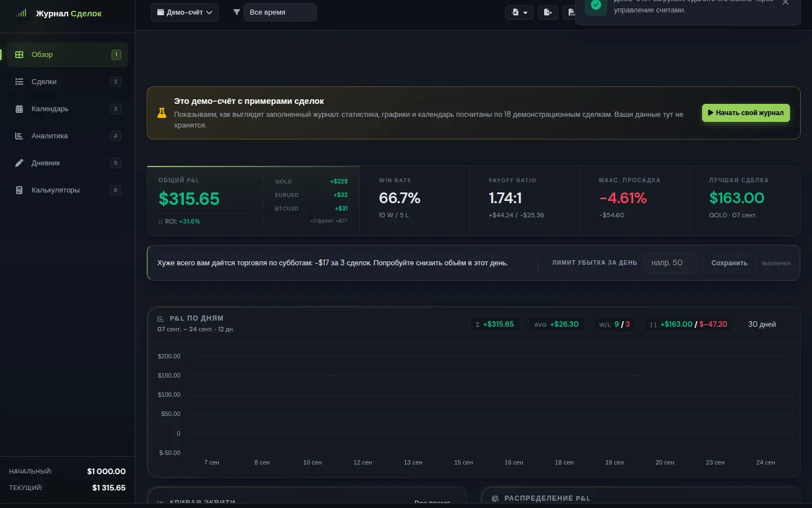Click the export file icon button
Screen dimensions: 812x508
548,12
